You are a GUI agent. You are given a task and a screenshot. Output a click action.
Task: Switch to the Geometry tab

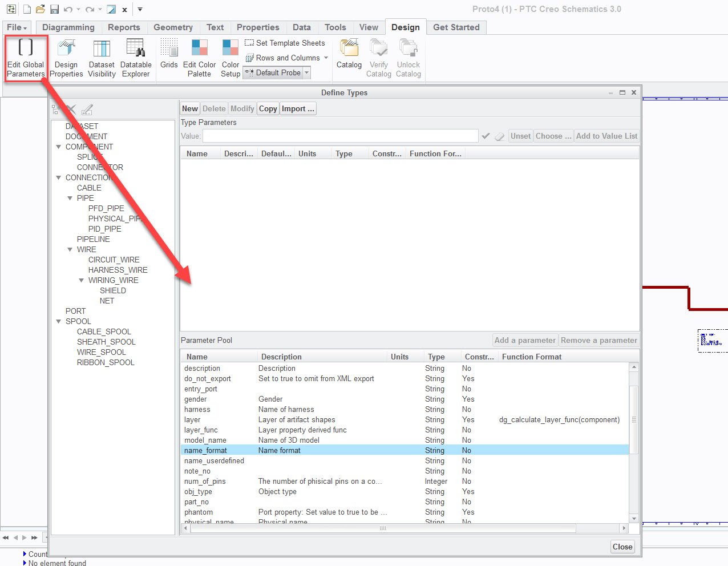click(173, 27)
